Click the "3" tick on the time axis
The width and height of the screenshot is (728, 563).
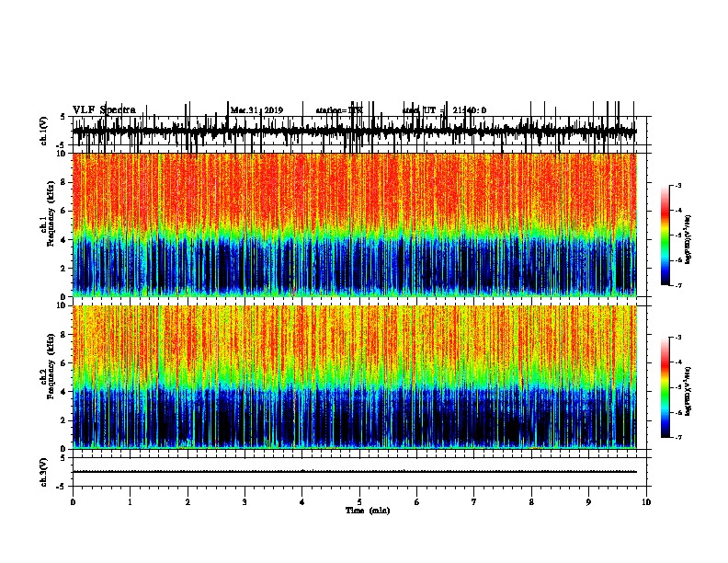[x=245, y=502]
